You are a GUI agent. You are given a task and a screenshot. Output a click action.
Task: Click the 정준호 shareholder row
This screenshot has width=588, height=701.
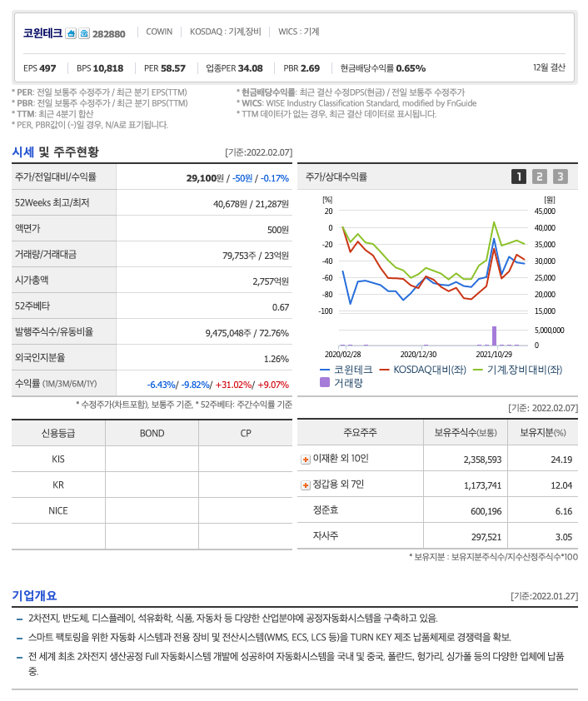point(437,510)
